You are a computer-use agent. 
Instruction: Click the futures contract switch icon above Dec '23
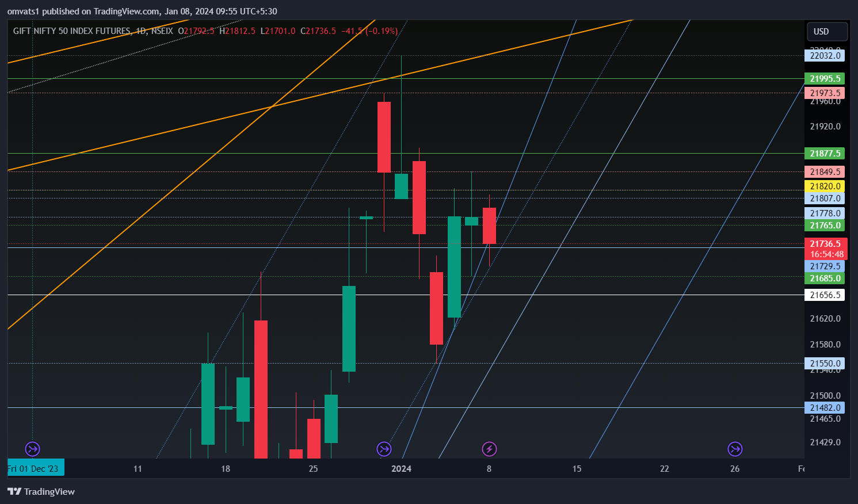pyautogui.click(x=32, y=449)
